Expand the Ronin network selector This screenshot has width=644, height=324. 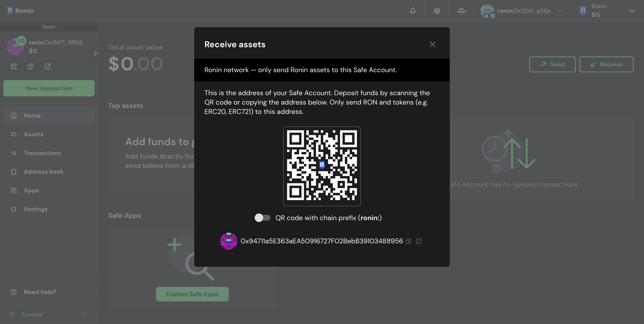632,11
